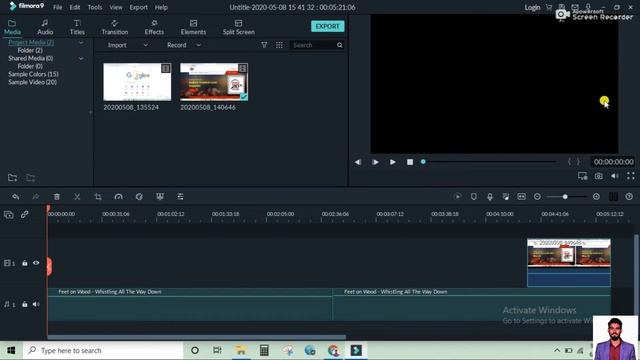
Task: Select the Crop tool icon
Action: coord(98,197)
